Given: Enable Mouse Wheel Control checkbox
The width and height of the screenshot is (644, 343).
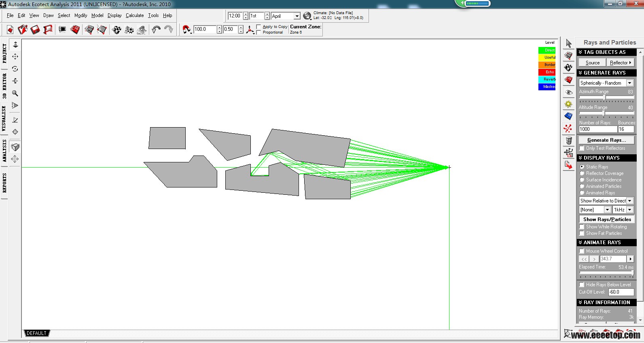Looking at the screenshot, I should click(582, 251).
